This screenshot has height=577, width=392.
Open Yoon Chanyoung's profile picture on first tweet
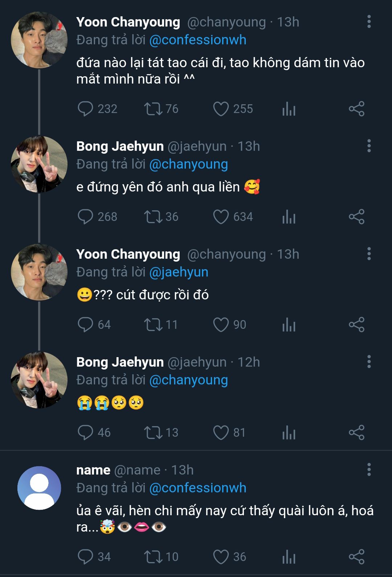[39, 40]
